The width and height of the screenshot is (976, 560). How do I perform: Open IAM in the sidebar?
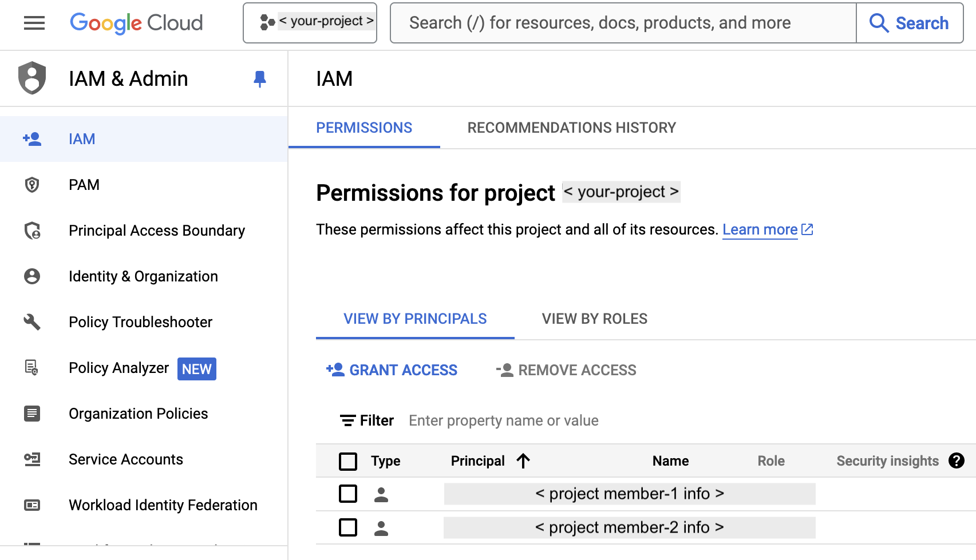point(144,139)
